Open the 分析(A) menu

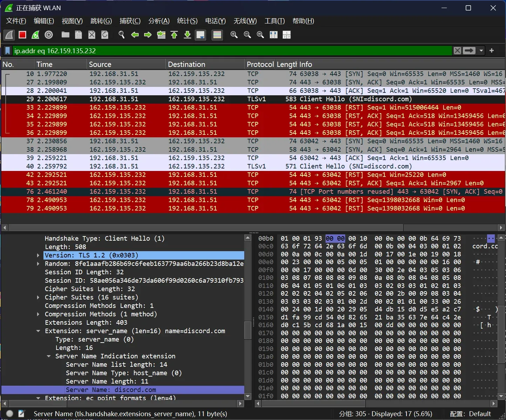(159, 21)
